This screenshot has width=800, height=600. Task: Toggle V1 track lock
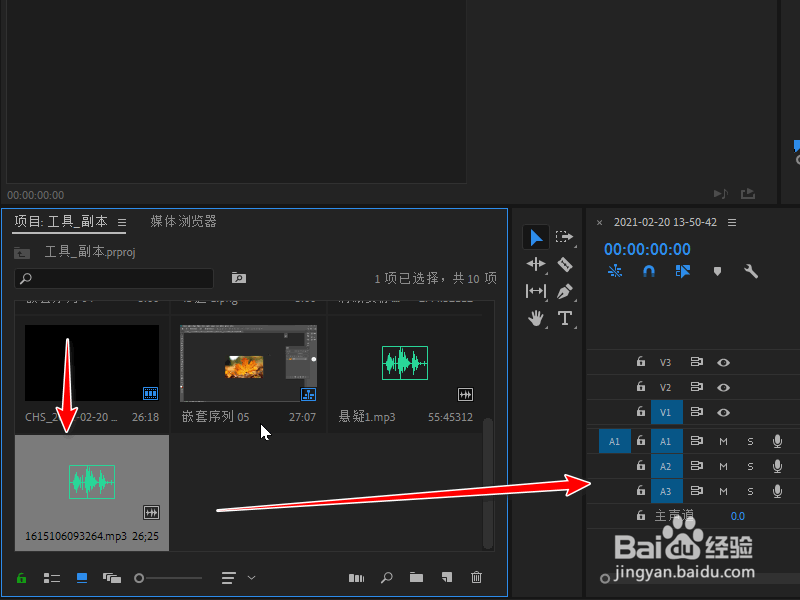tap(641, 411)
